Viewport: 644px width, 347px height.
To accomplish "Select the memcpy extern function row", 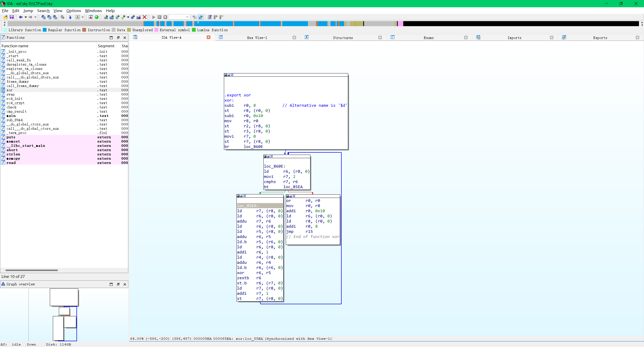I will tap(64, 158).
